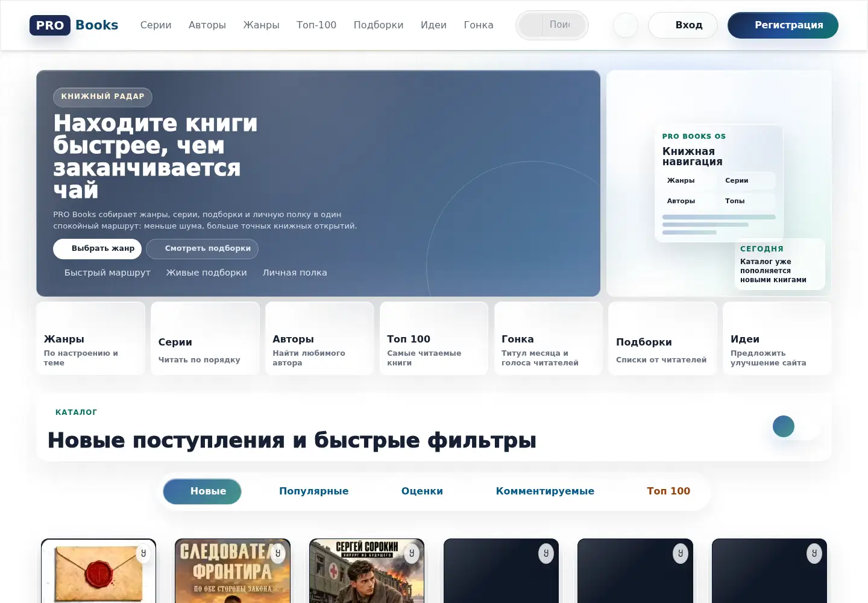
Task: Open Жанры in top navigation
Action: click(x=261, y=25)
